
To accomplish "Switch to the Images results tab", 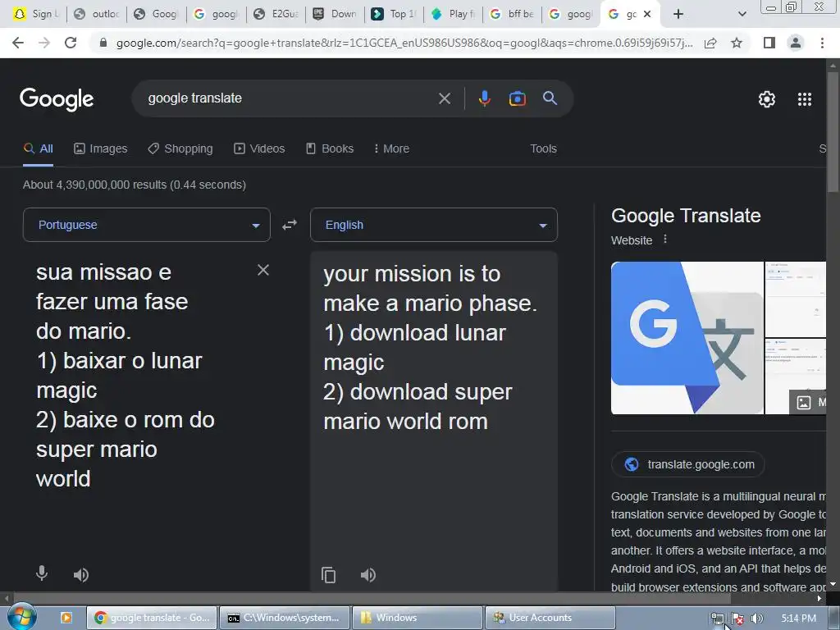I will [x=101, y=148].
